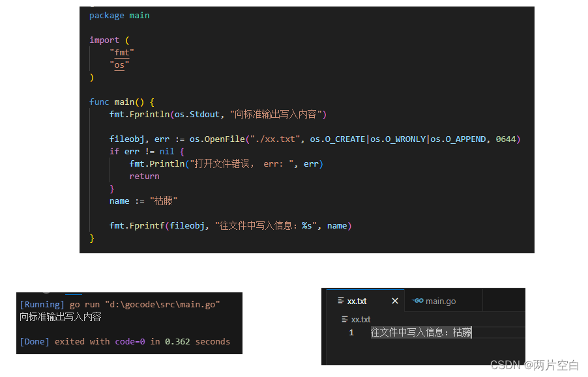Click the text file icon on the xx.txt tab

(340, 301)
